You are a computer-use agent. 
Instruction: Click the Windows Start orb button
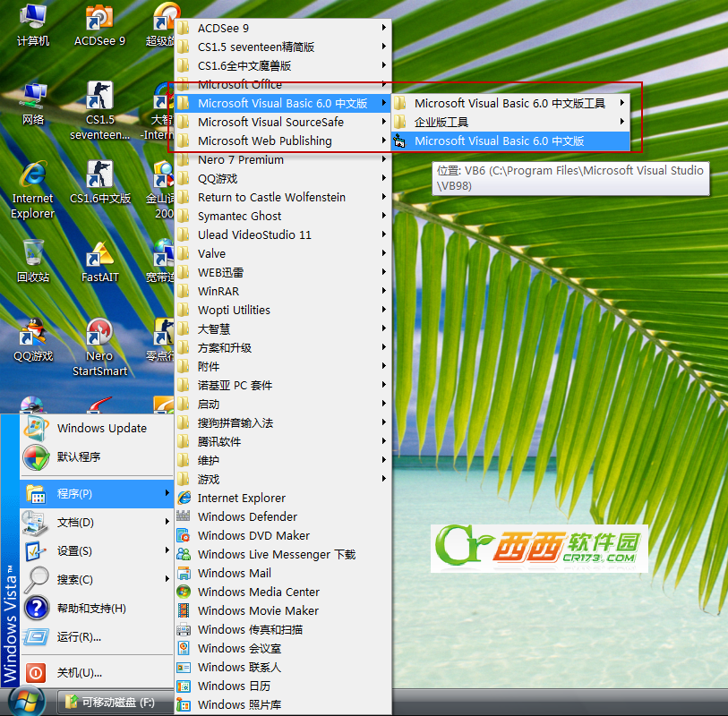[27, 702]
